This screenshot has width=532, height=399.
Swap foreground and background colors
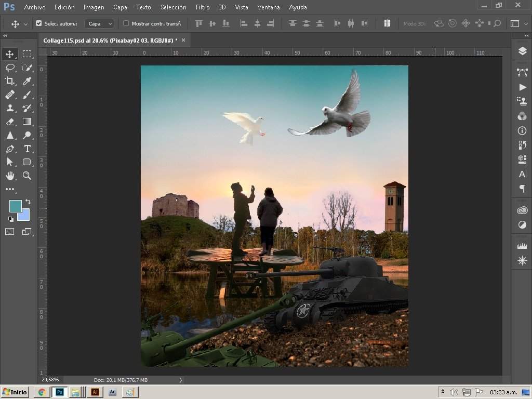point(28,202)
